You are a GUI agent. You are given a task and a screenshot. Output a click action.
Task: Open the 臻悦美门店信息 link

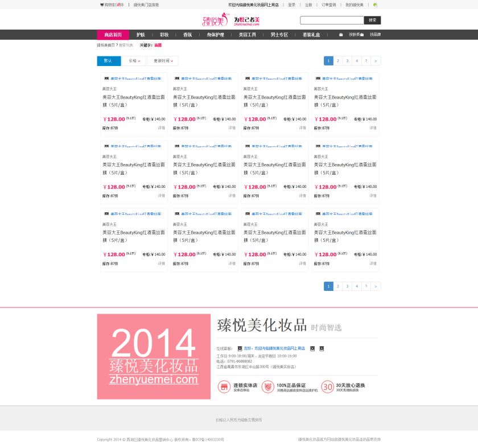[x=146, y=5]
